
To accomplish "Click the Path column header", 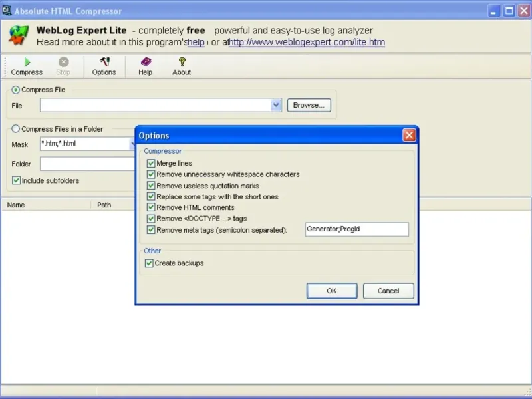I will pyautogui.click(x=113, y=205).
